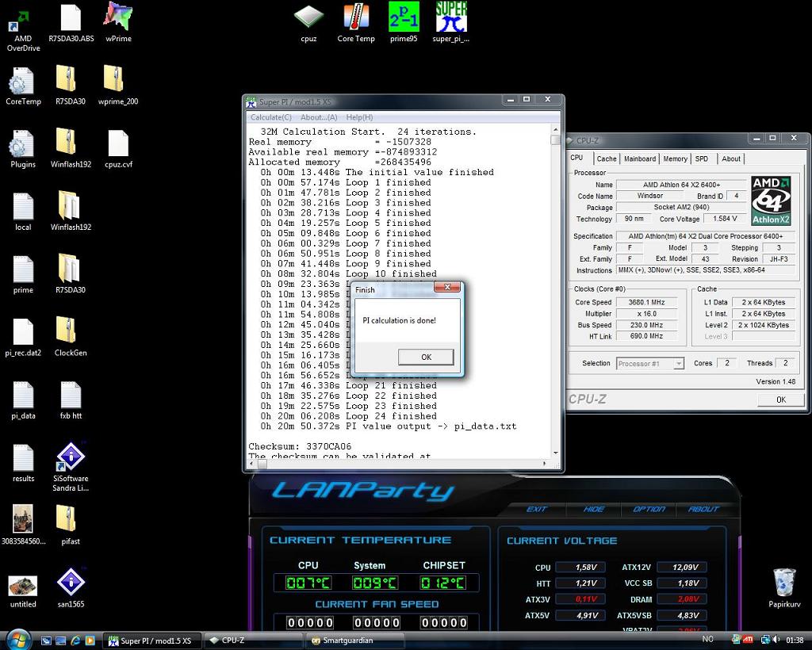This screenshot has height=650, width=812.
Task: Click OK in the Finish dialog
Action: point(426,357)
